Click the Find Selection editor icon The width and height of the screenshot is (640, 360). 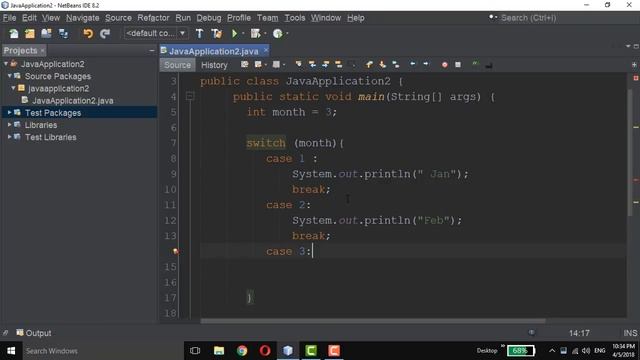point(299,64)
